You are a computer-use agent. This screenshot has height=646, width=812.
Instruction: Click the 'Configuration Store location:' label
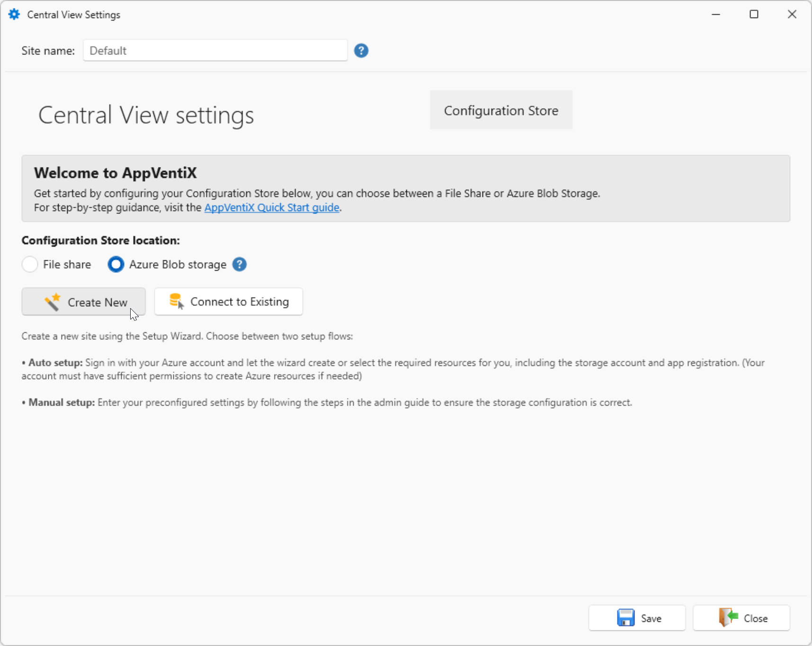[x=100, y=240]
